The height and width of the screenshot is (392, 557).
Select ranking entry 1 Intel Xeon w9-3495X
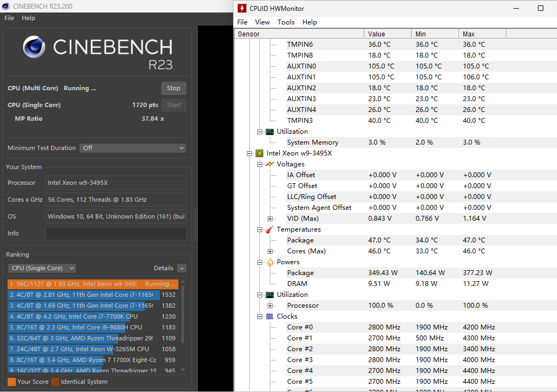pos(93,284)
